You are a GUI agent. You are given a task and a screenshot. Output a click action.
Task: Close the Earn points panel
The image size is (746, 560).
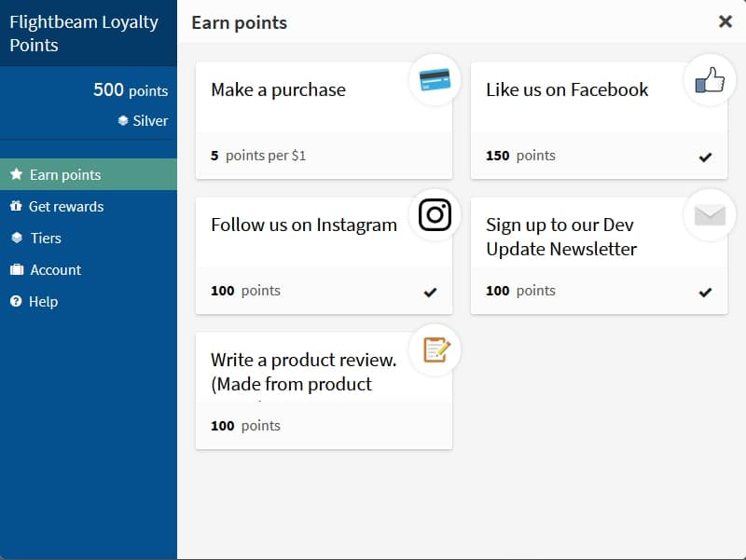725,21
